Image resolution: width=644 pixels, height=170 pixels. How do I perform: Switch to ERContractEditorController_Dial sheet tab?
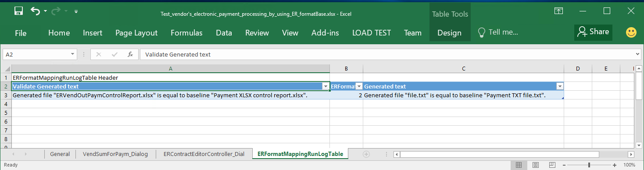pyautogui.click(x=204, y=154)
